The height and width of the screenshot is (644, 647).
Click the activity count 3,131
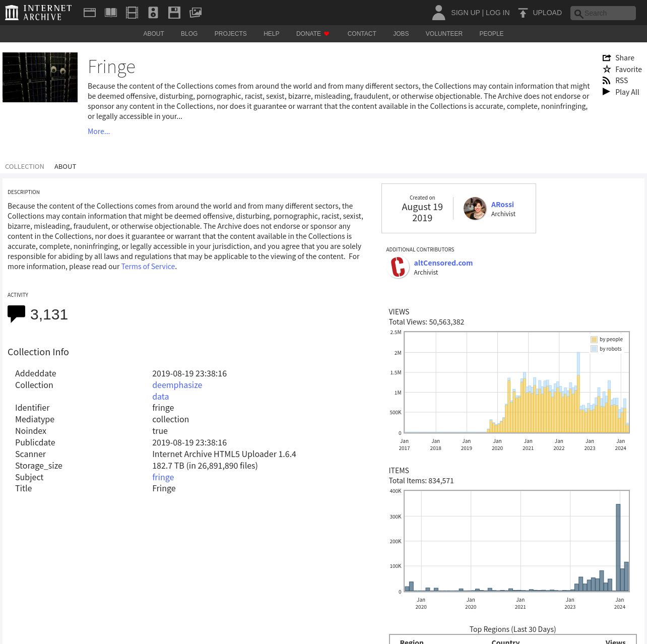coord(49,314)
